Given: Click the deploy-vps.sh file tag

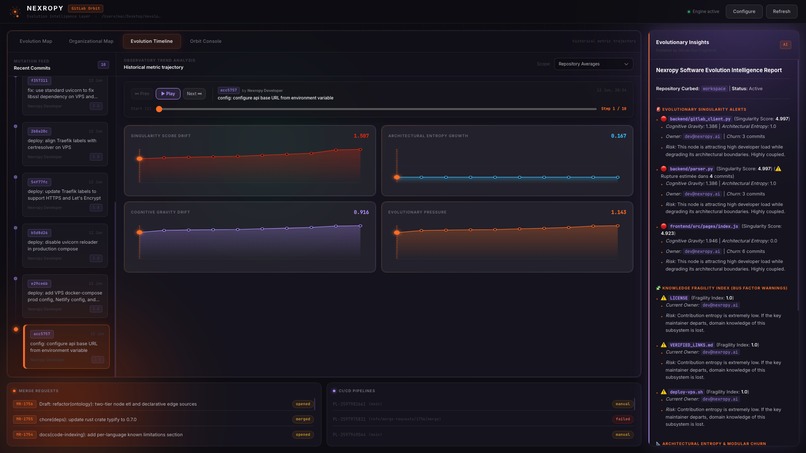Looking at the screenshot, I should tap(686, 392).
